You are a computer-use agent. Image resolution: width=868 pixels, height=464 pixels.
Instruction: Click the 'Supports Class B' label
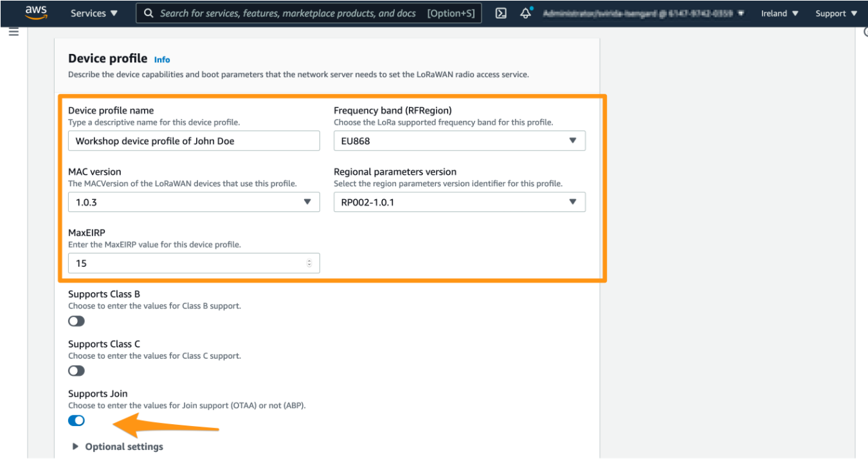tap(104, 294)
